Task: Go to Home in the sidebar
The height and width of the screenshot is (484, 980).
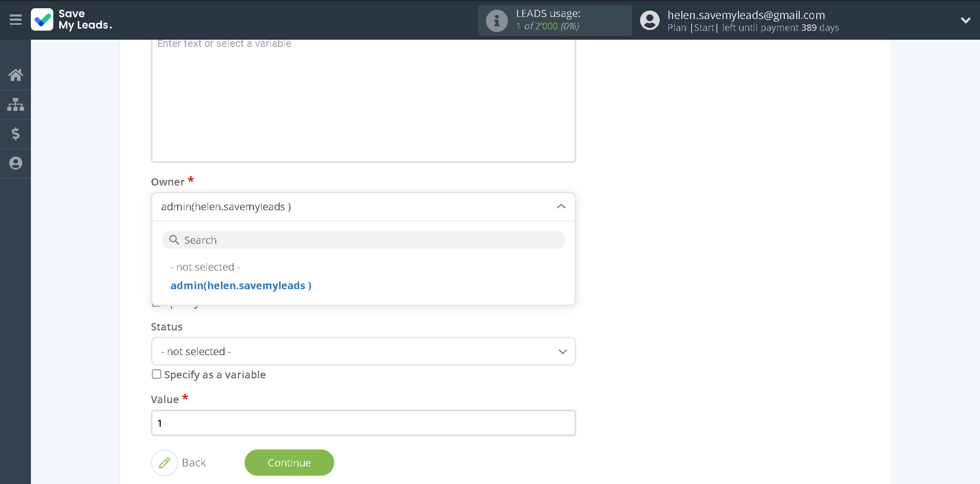Action: pos(15,75)
